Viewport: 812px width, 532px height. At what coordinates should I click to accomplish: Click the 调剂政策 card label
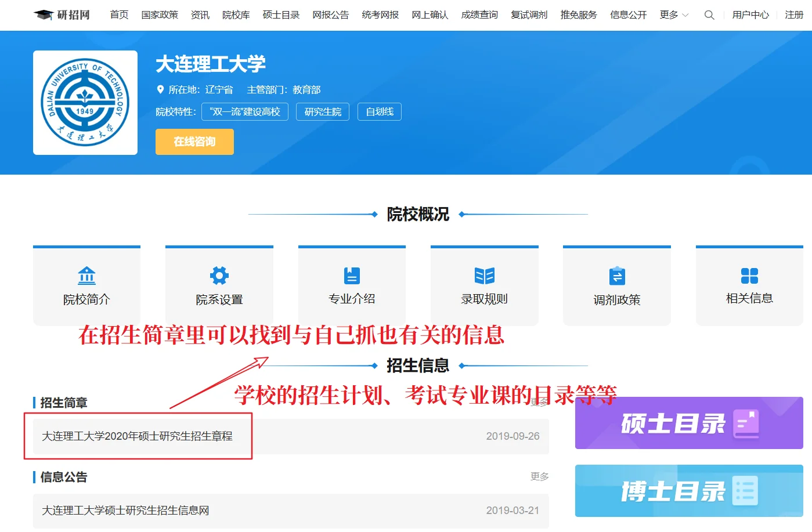click(x=617, y=300)
